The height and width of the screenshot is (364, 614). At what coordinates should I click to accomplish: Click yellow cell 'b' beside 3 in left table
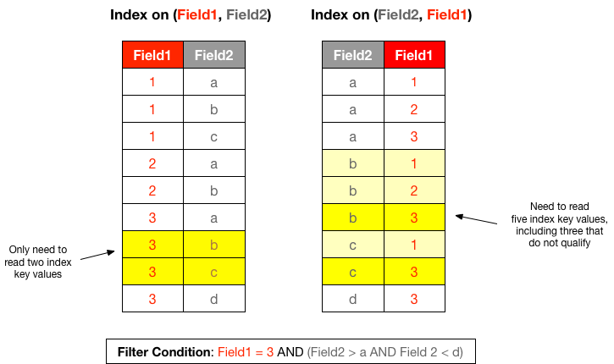214,245
